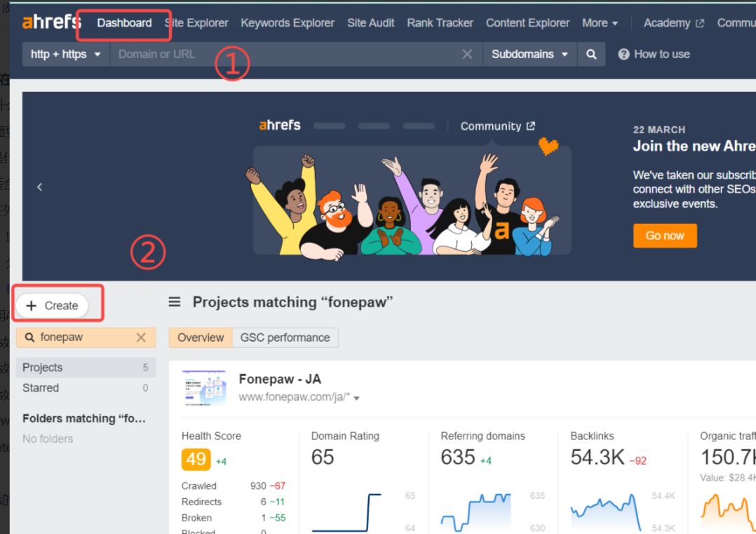Click the magnifier icon in fonepaw filter
Image resolution: width=756 pixels, height=534 pixels.
click(x=29, y=338)
